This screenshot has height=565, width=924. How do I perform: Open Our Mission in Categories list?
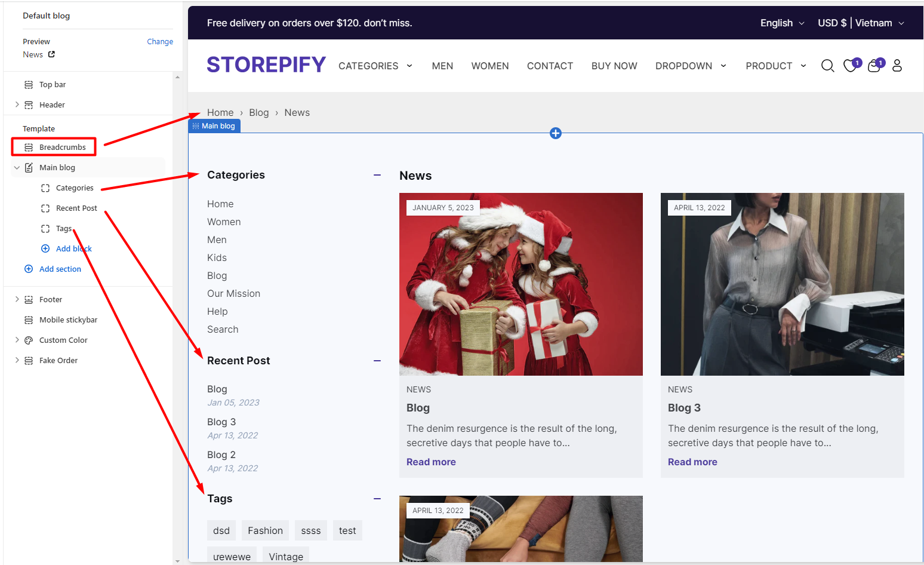tap(233, 294)
